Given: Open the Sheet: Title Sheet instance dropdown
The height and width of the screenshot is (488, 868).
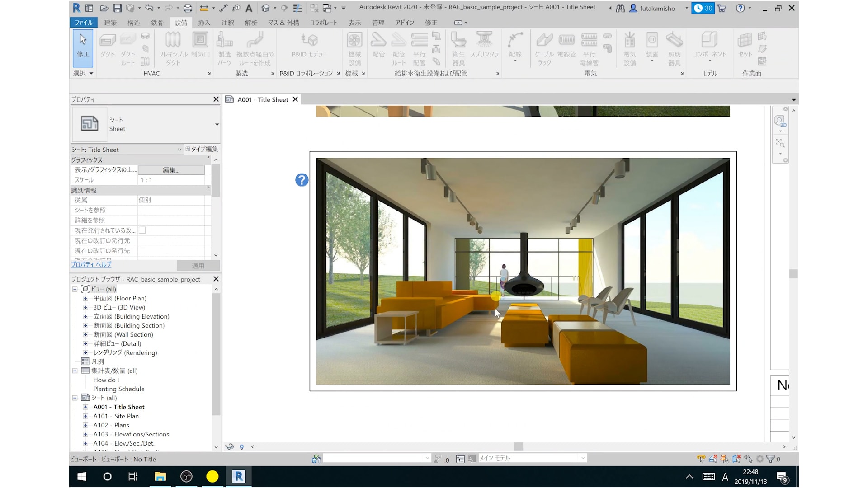Looking at the screenshot, I should (179, 150).
